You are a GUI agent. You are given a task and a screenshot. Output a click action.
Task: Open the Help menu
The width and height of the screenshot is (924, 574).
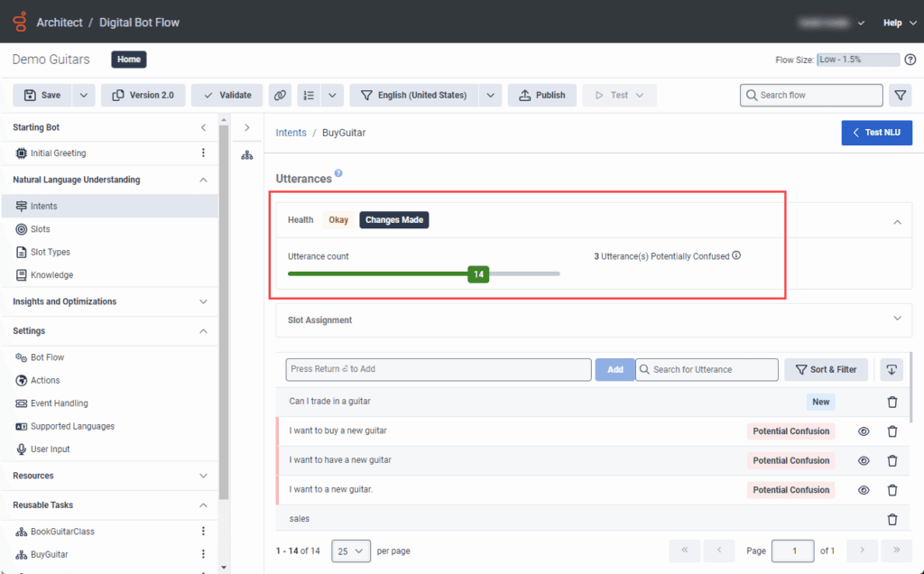[x=897, y=23]
